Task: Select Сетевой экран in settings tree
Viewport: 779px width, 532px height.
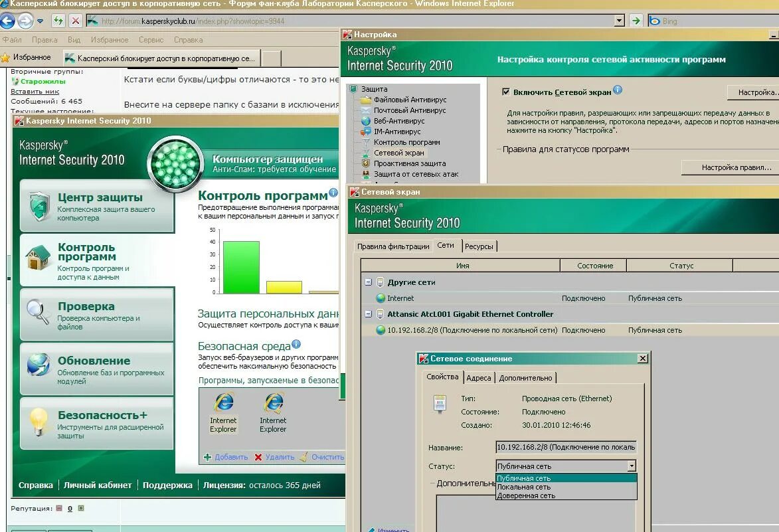Action: point(399,153)
